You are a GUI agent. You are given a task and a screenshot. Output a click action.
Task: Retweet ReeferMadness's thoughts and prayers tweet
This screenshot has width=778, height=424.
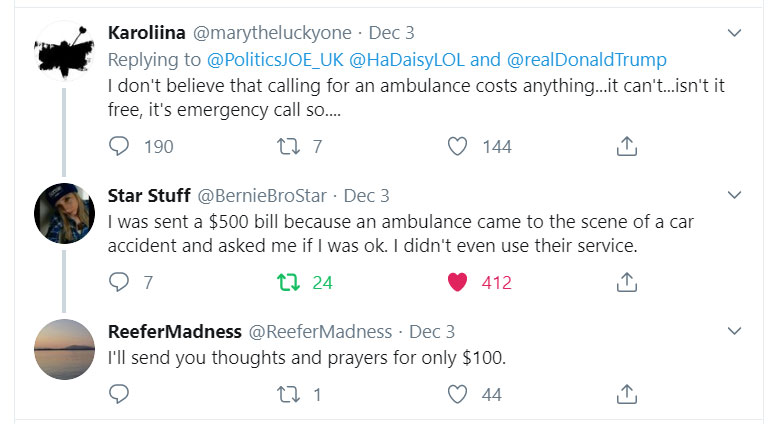289,394
